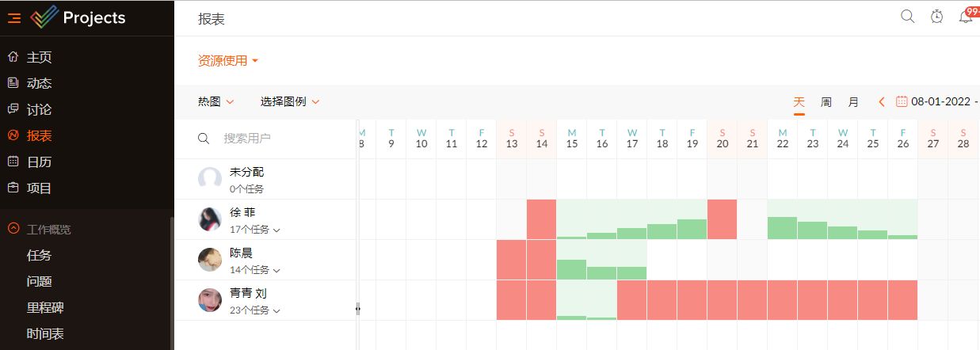The width and height of the screenshot is (980, 350).
Task: Open the search magnifier icon in header
Action: coord(908,17)
